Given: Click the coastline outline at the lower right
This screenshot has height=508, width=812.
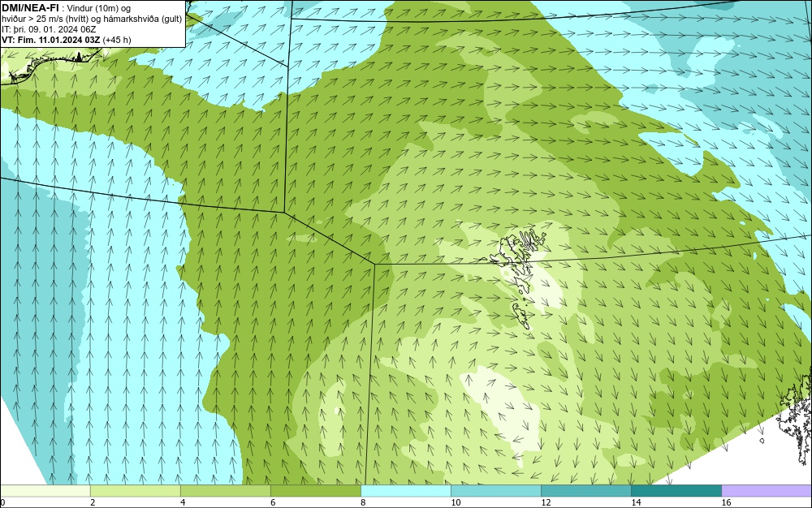Looking at the screenshot, I should (795, 416).
